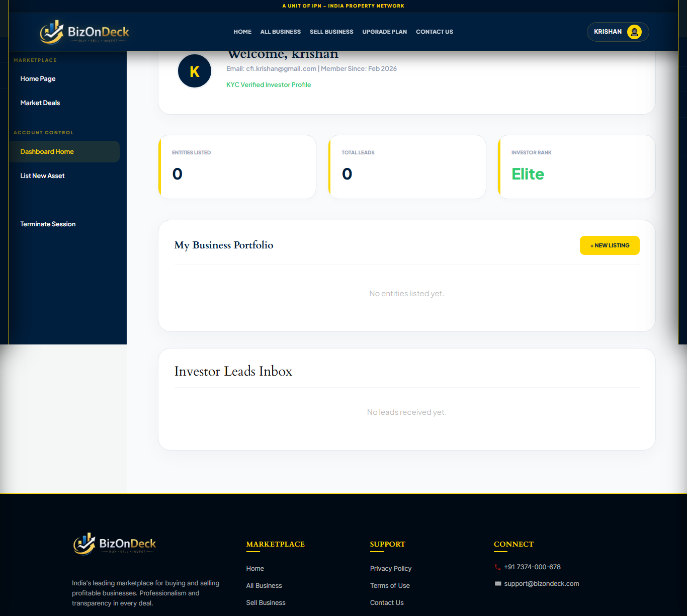
Task: Select SELL BUSINESS in top navigation
Action: coord(331,32)
